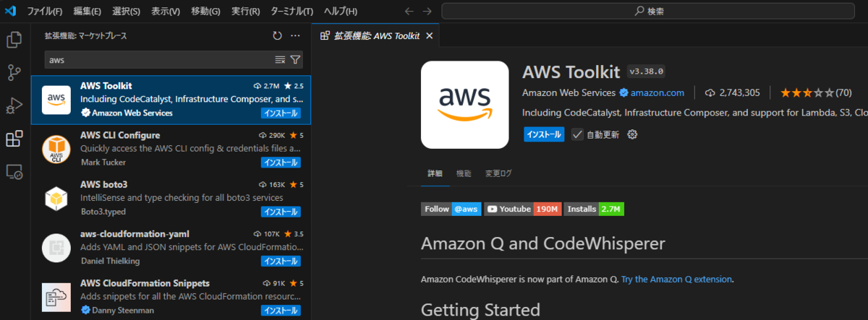
Task: Click AWS Toolkit list item logo
Action: pos(56,100)
